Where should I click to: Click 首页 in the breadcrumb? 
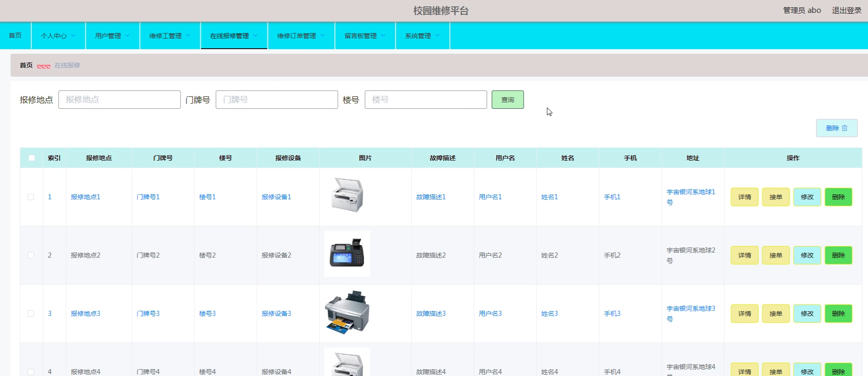[26, 65]
